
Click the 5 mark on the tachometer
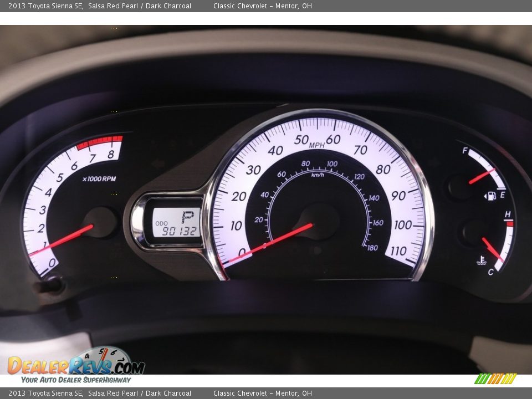[x=60, y=177]
